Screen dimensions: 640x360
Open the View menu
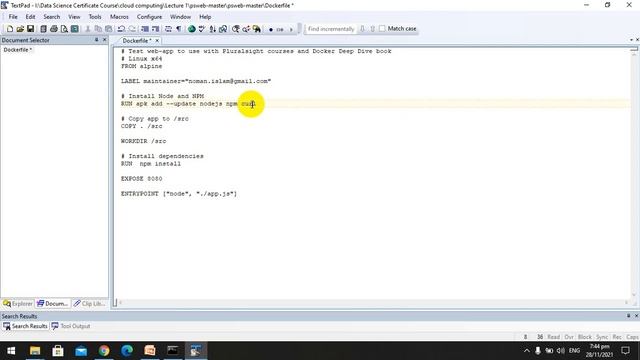click(x=74, y=17)
